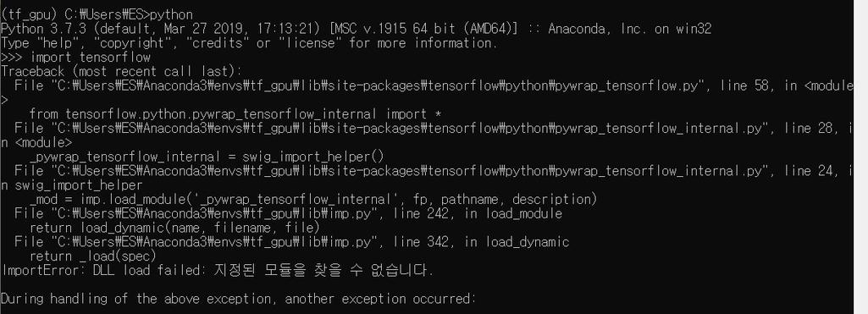Click the 'return load_dynamic(name, filename, file)' line
The height and width of the screenshot is (314, 868).
(x=175, y=228)
